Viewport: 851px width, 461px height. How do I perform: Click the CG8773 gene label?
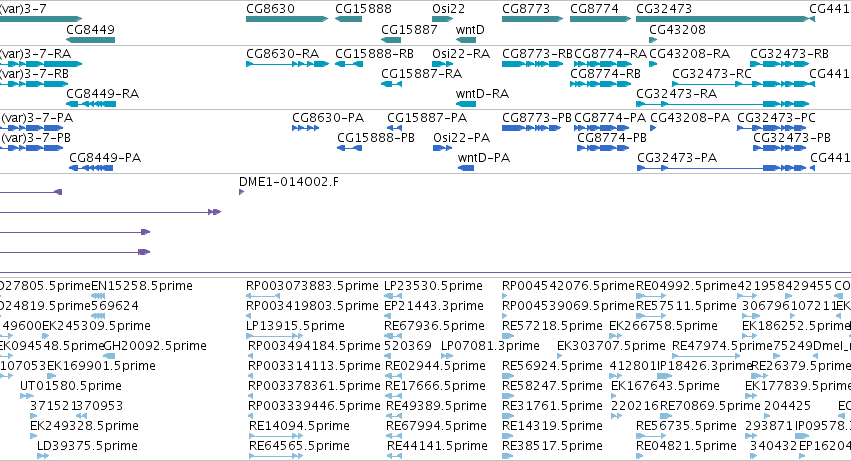point(526,9)
